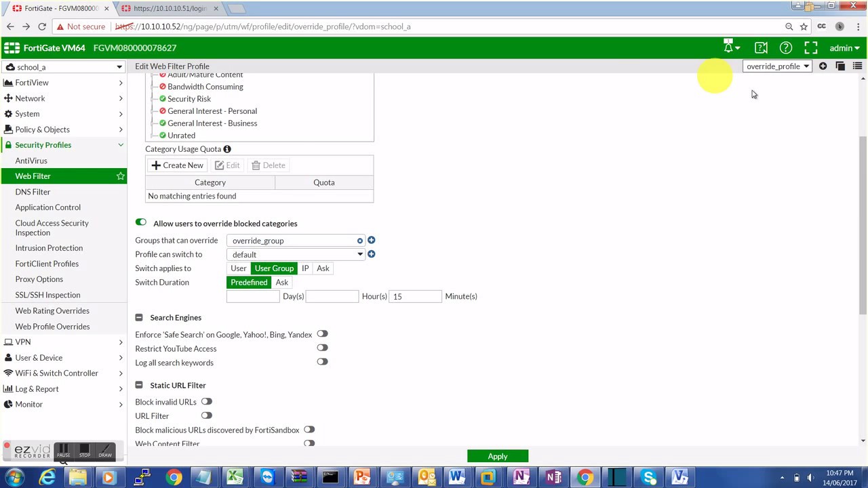Click the Apply button
Screen dimensions: 868x488
click(497, 456)
